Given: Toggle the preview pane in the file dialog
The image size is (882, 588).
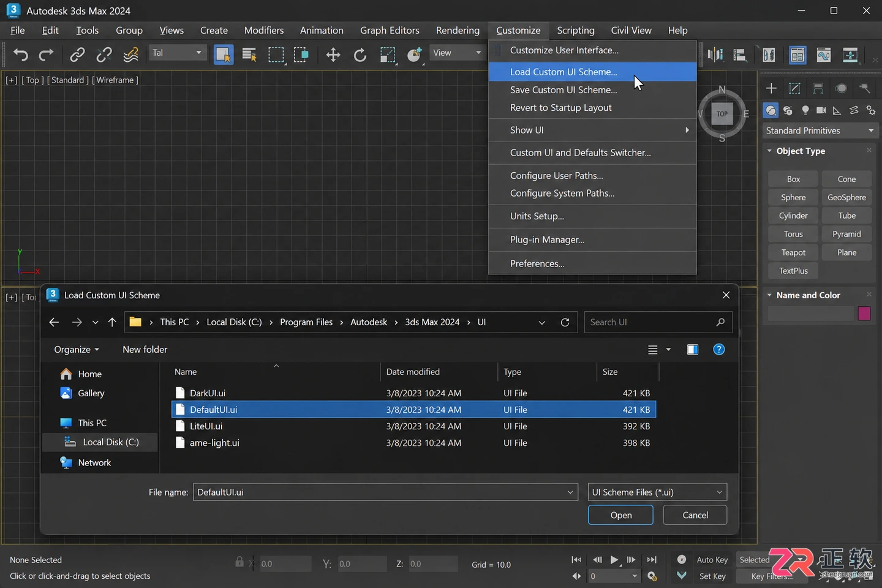Looking at the screenshot, I should (x=693, y=349).
